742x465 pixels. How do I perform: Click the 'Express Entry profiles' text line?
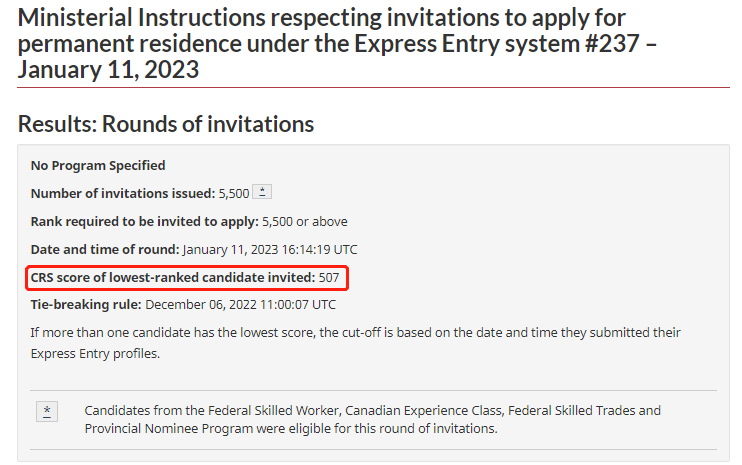[x=95, y=354]
